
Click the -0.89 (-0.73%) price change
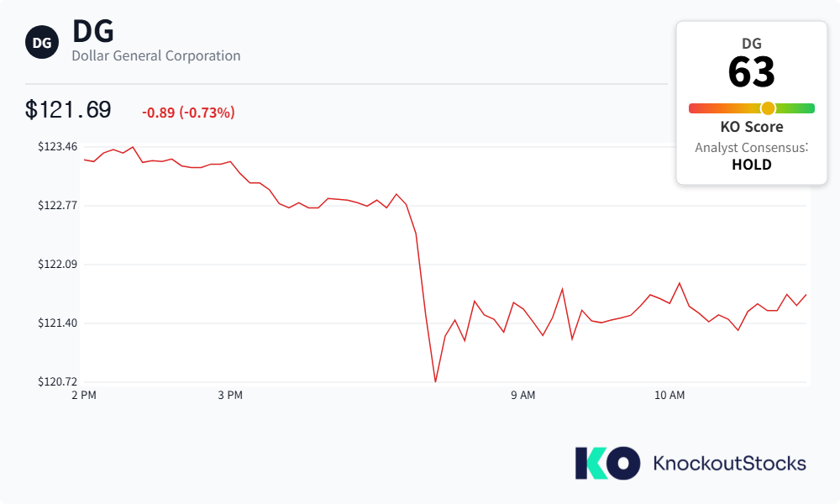tap(188, 113)
